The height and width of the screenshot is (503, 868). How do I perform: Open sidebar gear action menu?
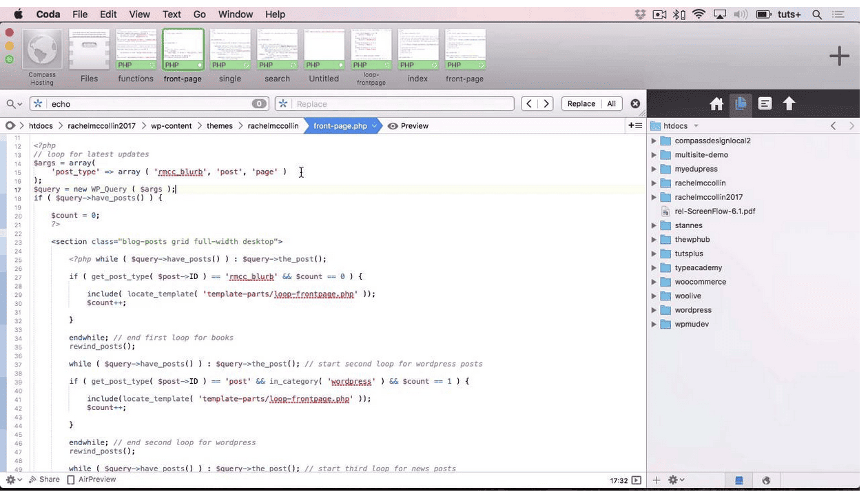[x=676, y=480]
